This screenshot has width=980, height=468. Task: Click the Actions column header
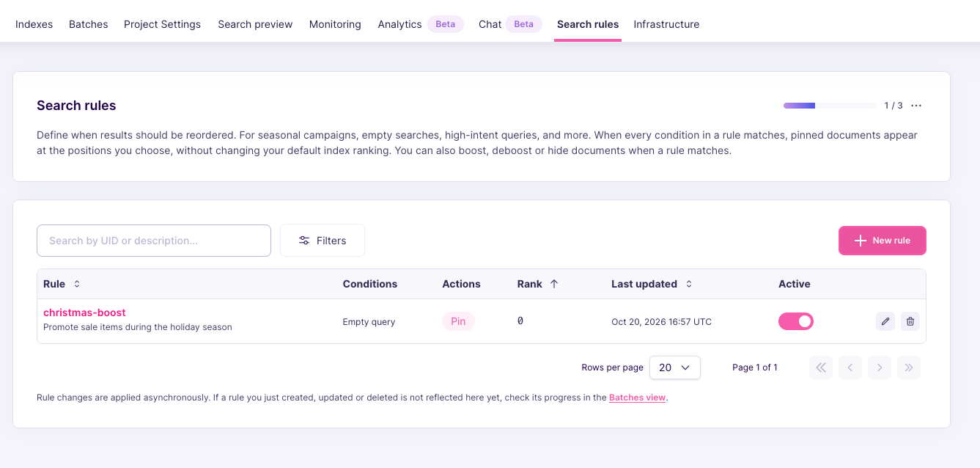tap(461, 284)
